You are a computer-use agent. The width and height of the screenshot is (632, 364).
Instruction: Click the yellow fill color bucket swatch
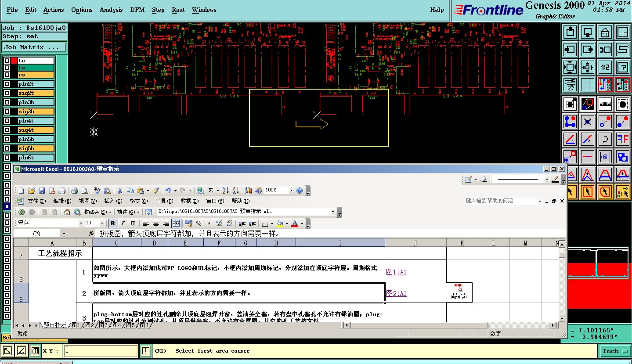pos(280,224)
